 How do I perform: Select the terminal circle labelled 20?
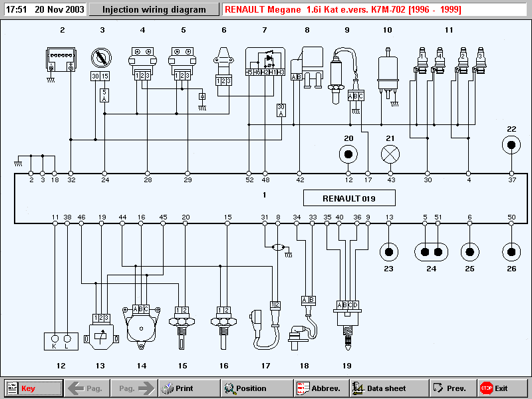click(348, 154)
